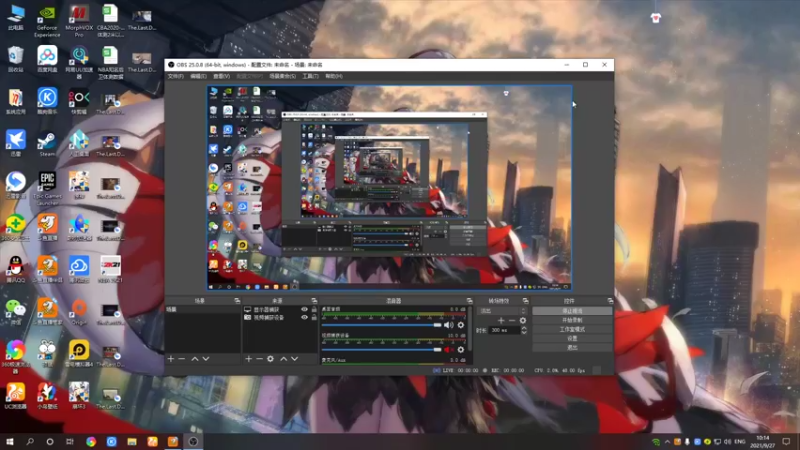Viewport: 800px width, 450px height.
Task: Mute 桌面音频 with the speaker icon
Action: [448, 325]
